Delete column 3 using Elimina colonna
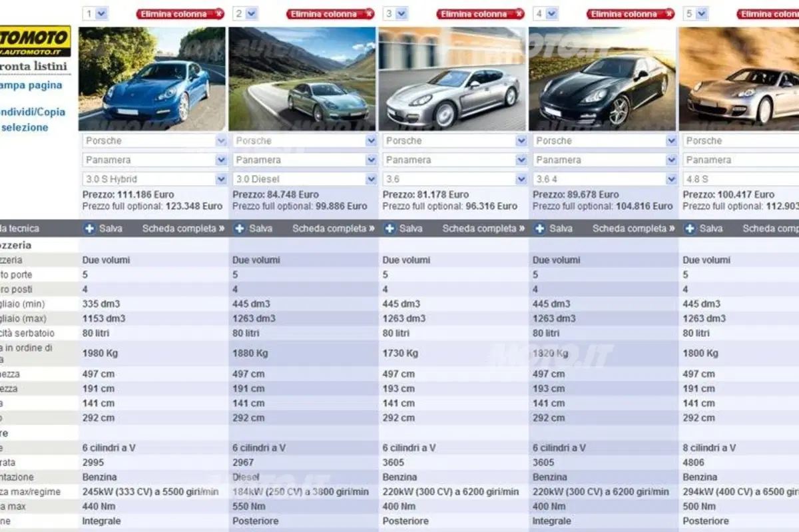Image resolution: width=799 pixels, height=532 pixels. click(x=481, y=13)
